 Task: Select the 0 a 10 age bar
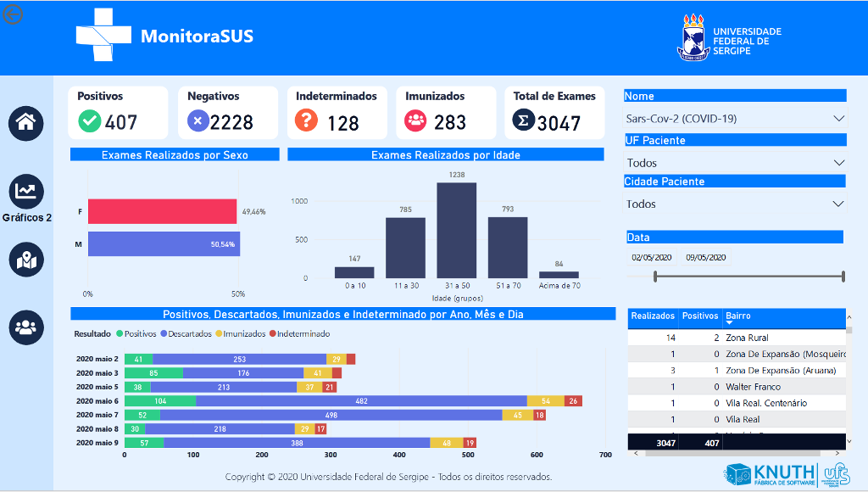[x=354, y=272]
